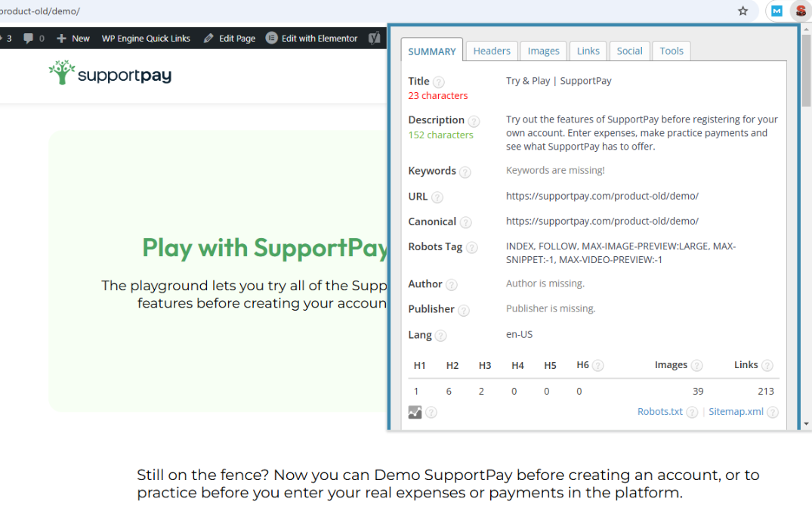Click the bookmark star icon
Screen dimensions: 812x508
click(743, 11)
